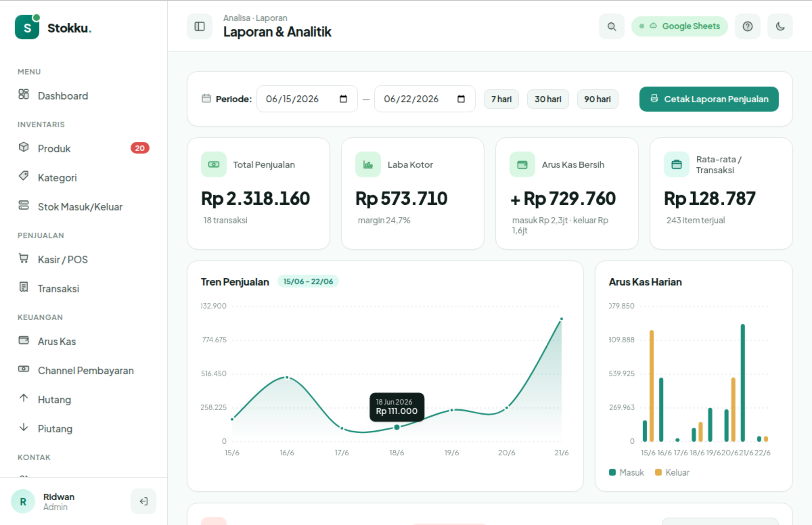Toggle the Masuk legend swatch
The image size is (812, 525).
[x=612, y=472]
